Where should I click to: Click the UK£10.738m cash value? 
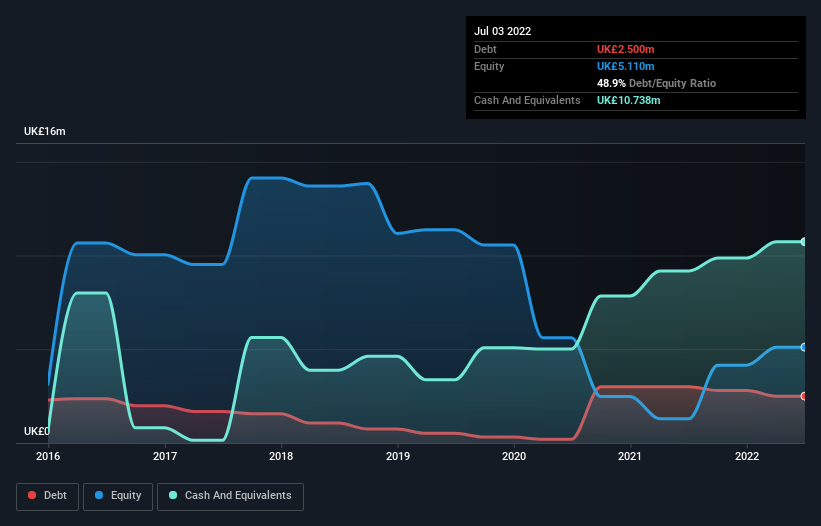(x=629, y=100)
